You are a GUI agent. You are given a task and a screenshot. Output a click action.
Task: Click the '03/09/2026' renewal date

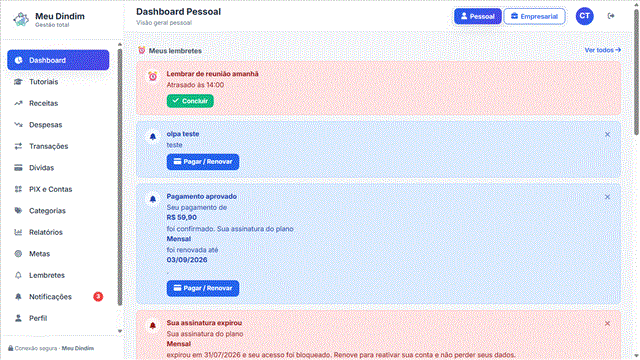click(187, 260)
